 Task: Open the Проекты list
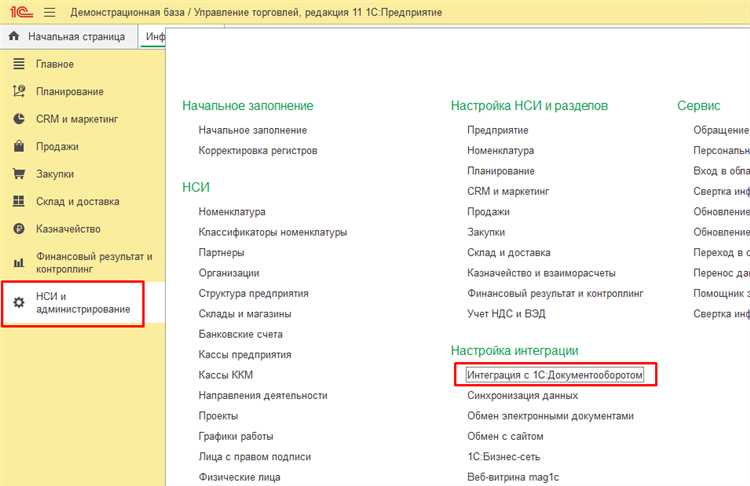(218, 416)
